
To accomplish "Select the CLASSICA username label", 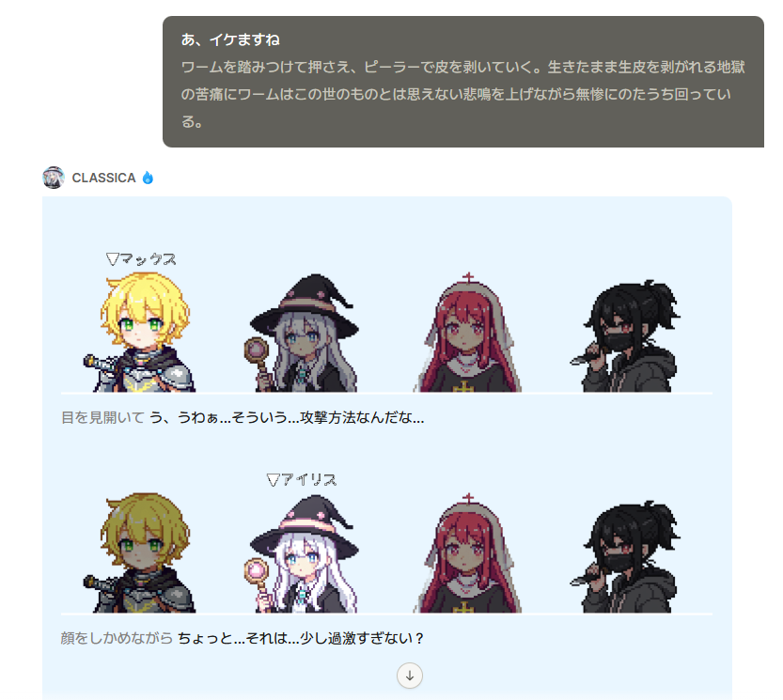I will pyautogui.click(x=103, y=178).
